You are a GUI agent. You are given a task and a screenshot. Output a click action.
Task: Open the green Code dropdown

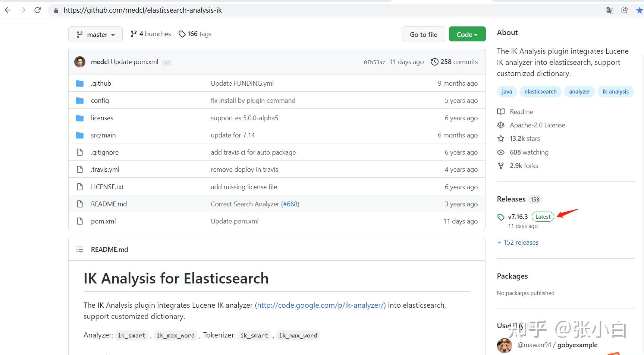[x=467, y=34]
